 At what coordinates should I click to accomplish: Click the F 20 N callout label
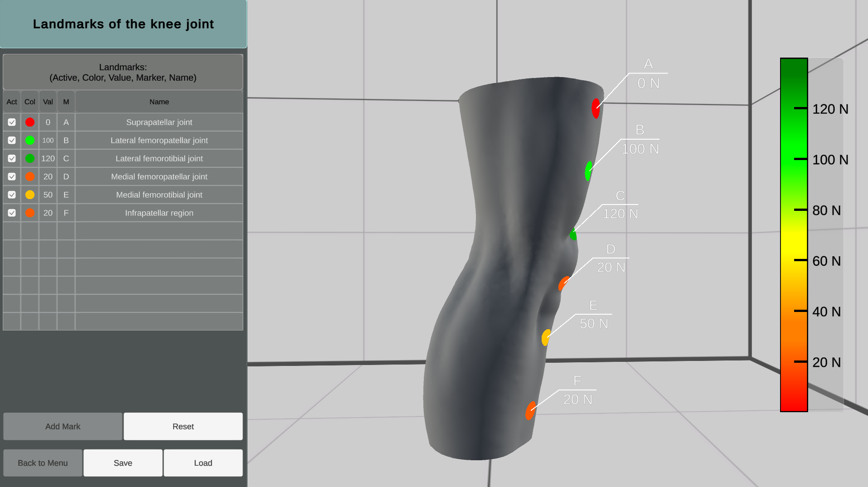(577, 390)
